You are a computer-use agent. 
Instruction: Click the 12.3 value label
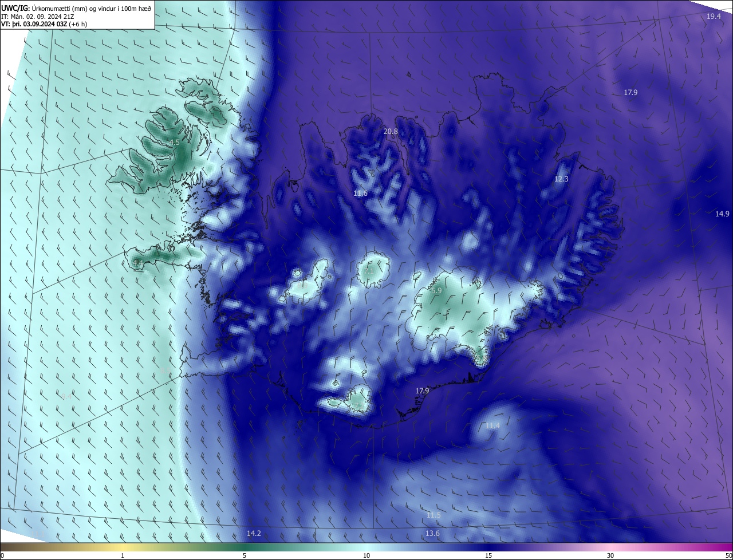(x=561, y=179)
